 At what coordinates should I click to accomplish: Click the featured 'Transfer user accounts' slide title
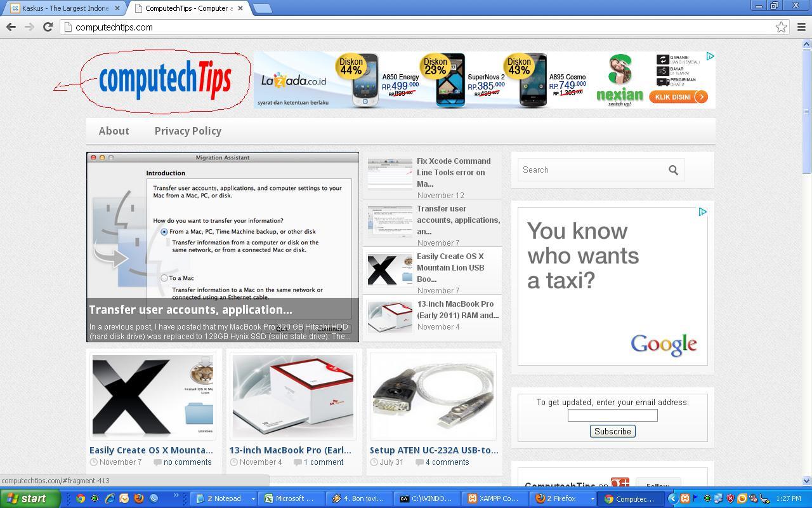pos(190,310)
